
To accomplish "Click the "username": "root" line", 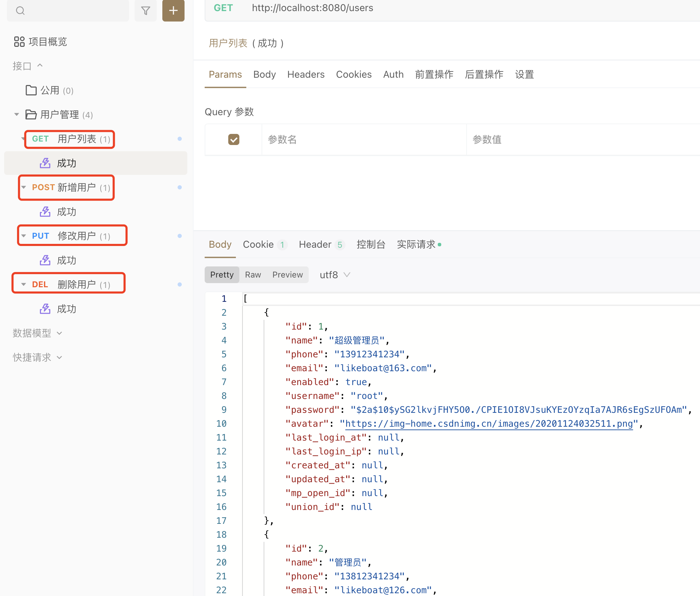I will (336, 396).
